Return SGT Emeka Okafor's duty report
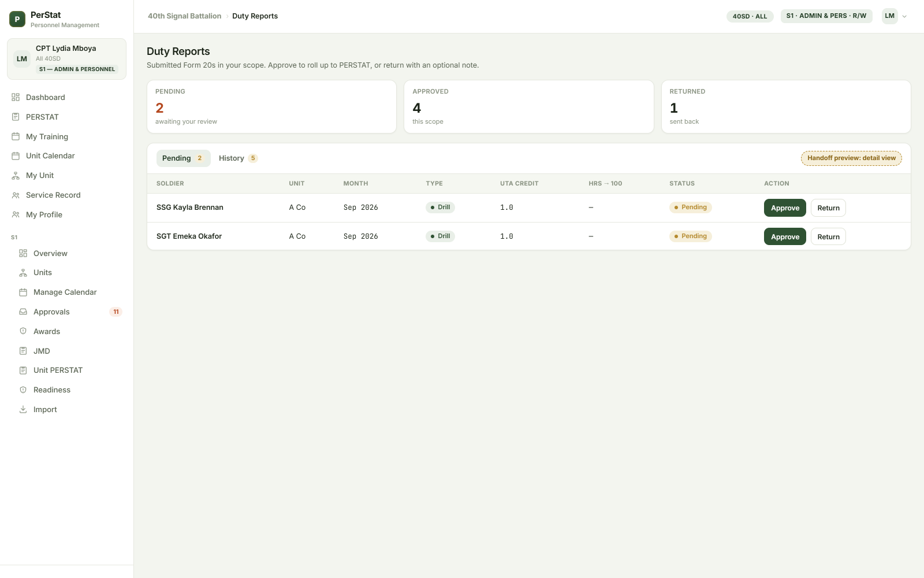 828,236
